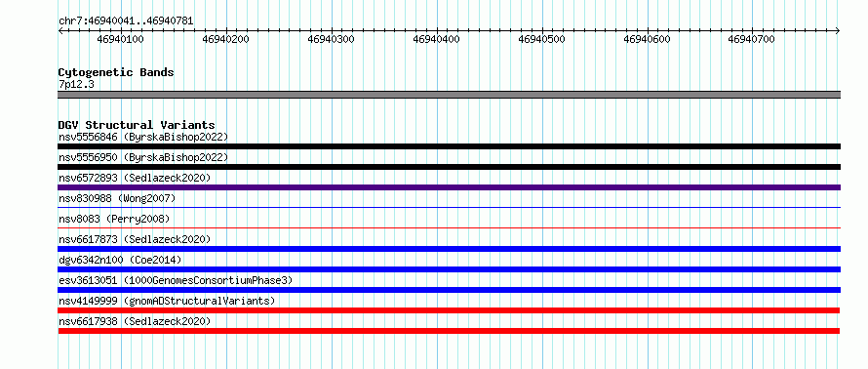
Task: Click the right arrowhead of the coordinate ruler
Action: tap(838, 31)
